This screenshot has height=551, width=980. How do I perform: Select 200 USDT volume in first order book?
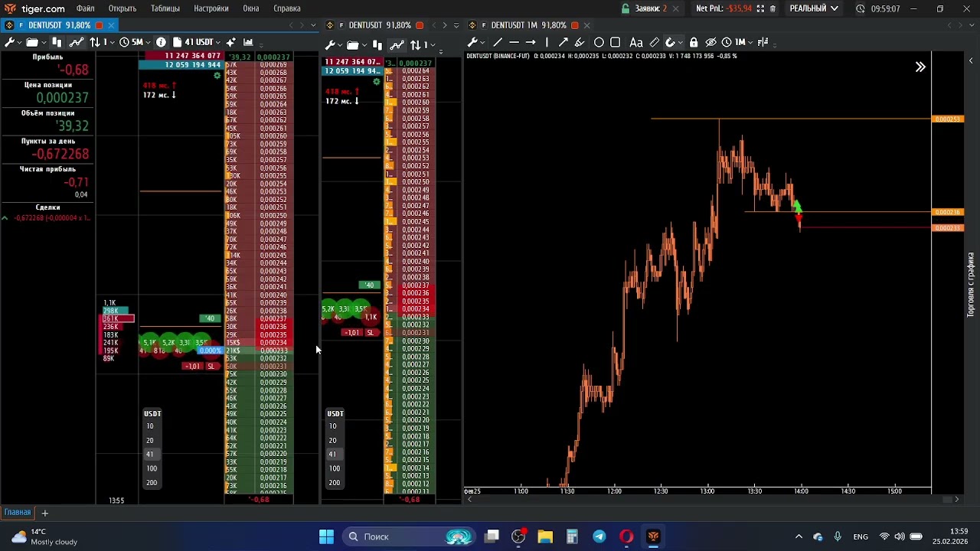click(x=152, y=483)
